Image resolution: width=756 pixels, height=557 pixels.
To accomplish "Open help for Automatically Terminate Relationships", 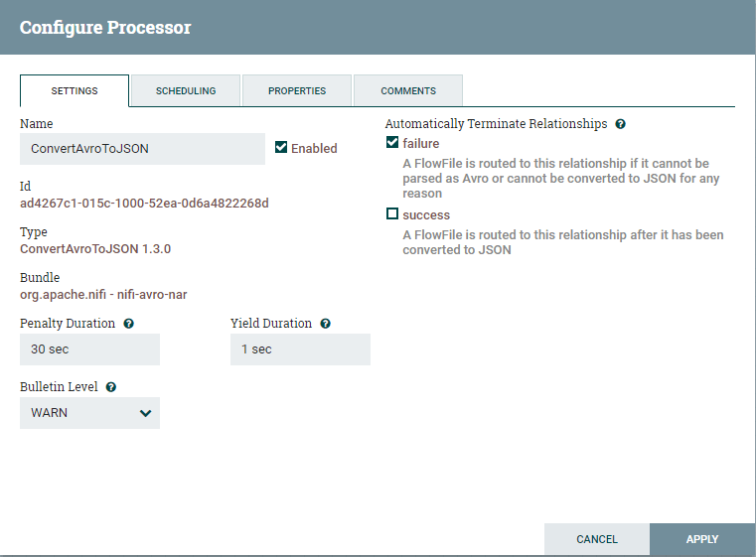I will click(620, 124).
